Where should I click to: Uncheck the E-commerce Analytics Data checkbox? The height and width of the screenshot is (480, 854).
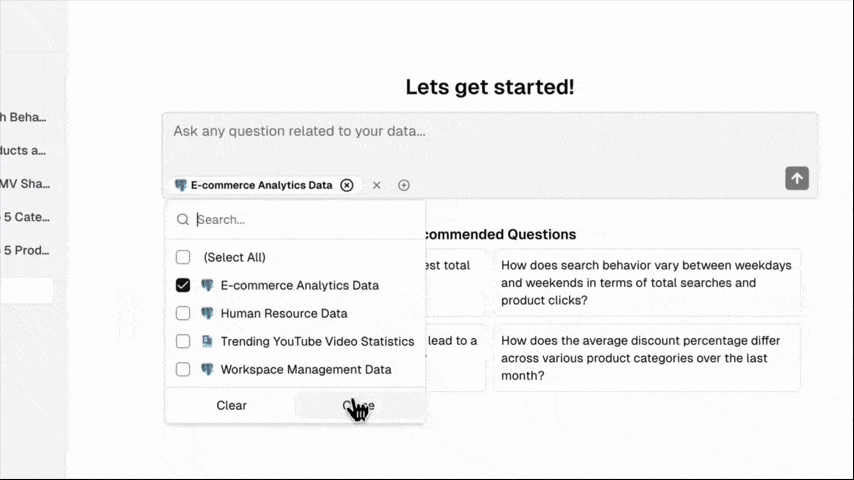pyautogui.click(x=183, y=285)
